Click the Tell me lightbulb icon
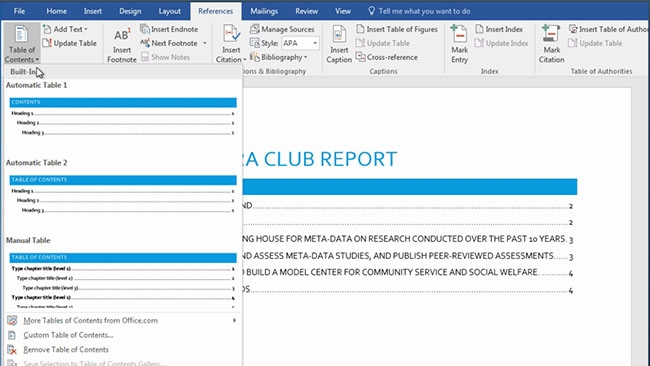This screenshot has width=650, height=366. [371, 11]
